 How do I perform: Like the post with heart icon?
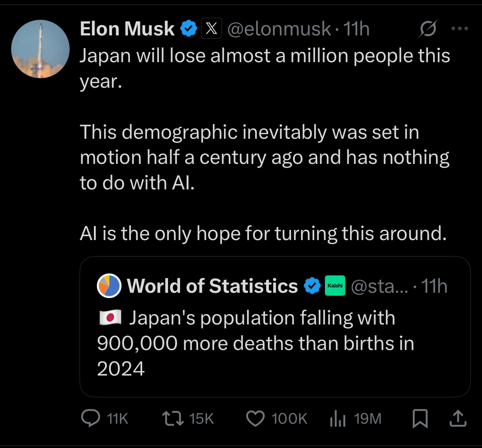pos(255,418)
